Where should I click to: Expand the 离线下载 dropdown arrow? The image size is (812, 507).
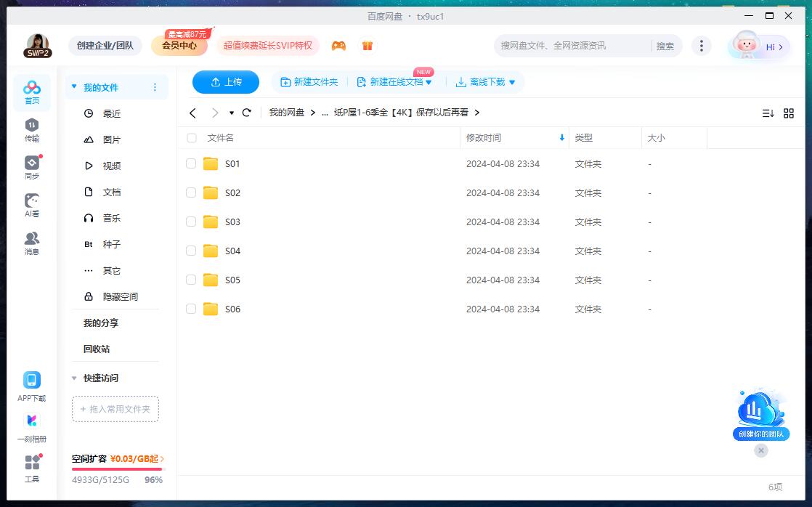pyautogui.click(x=512, y=83)
